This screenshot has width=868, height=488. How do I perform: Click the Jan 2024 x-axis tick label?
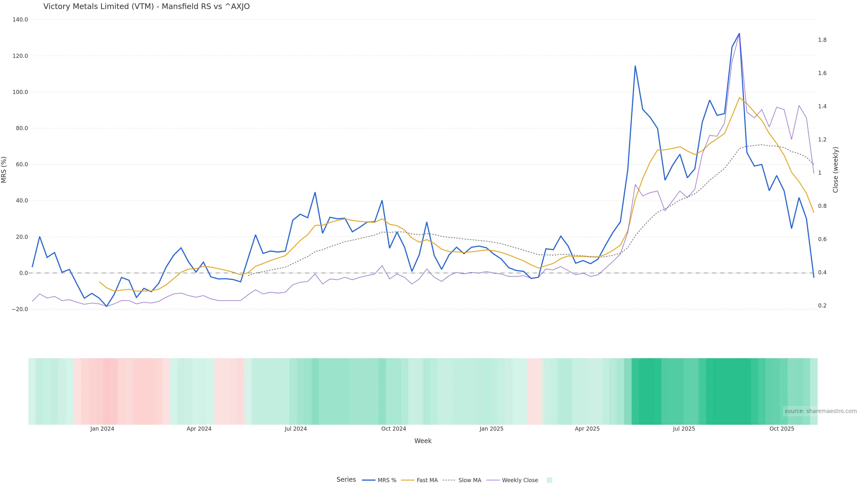tap(102, 429)
